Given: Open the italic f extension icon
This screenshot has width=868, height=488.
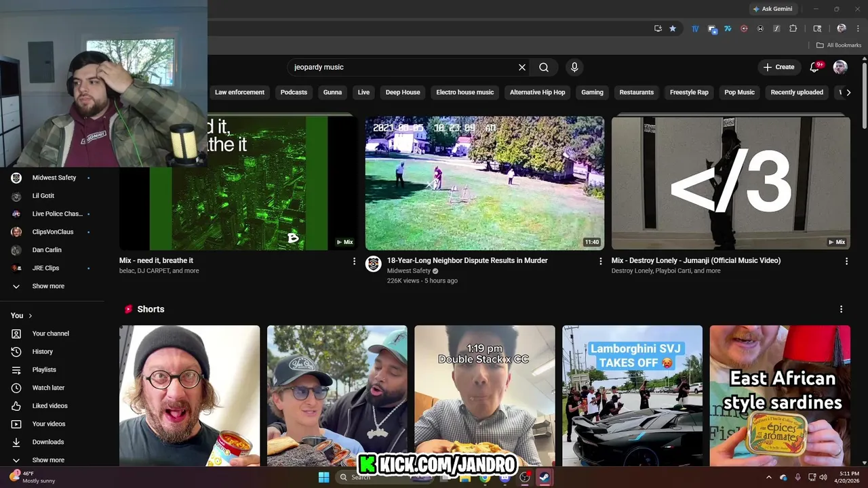Looking at the screenshot, I should pos(776,28).
